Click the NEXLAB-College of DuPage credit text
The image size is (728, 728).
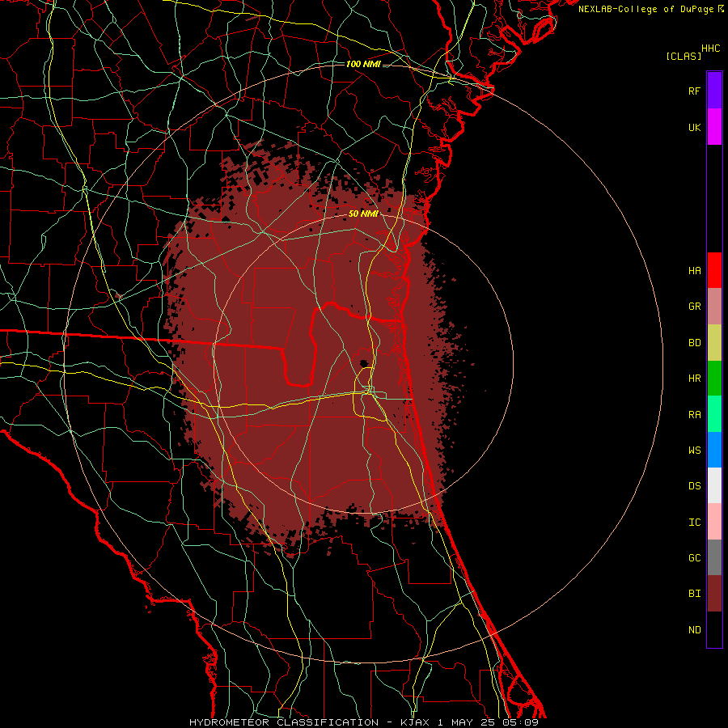click(647, 9)
